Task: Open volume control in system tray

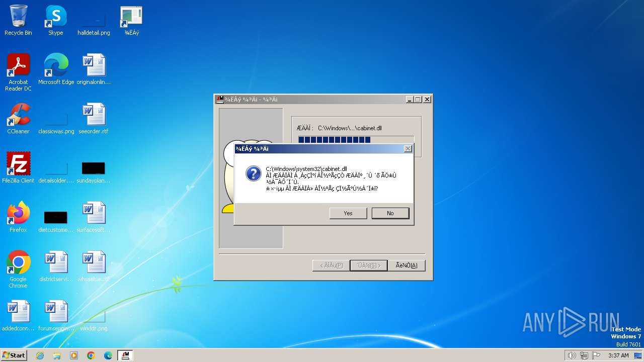Action: [x=572, y=355]
